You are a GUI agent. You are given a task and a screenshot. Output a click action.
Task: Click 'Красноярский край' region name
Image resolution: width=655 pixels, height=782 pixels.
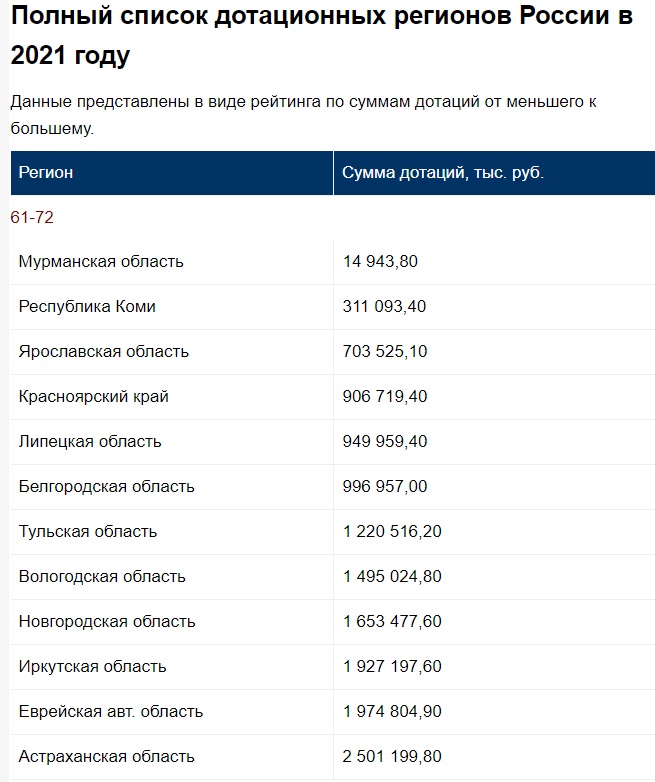coord(94,396)
